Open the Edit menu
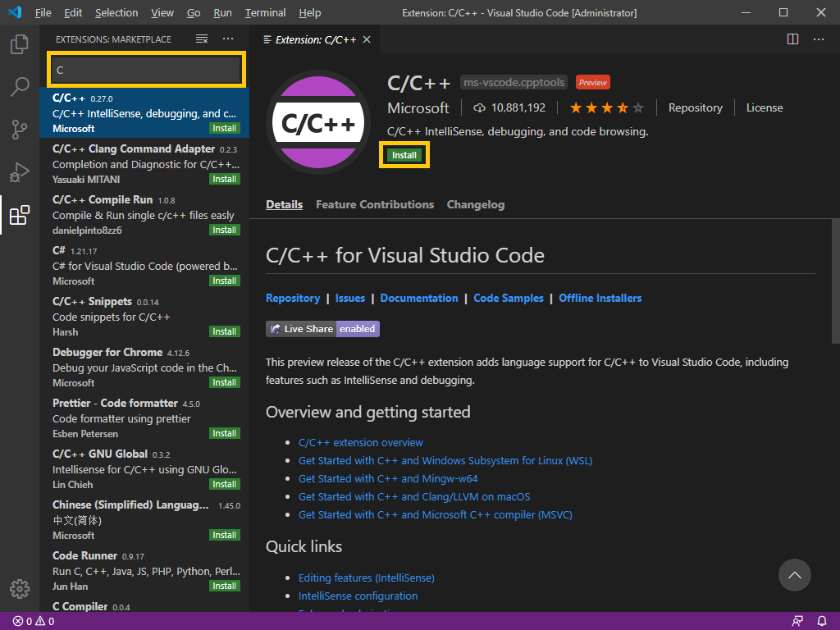The height and width of the screenshot is (630, 840). click(x=73, y=12)
